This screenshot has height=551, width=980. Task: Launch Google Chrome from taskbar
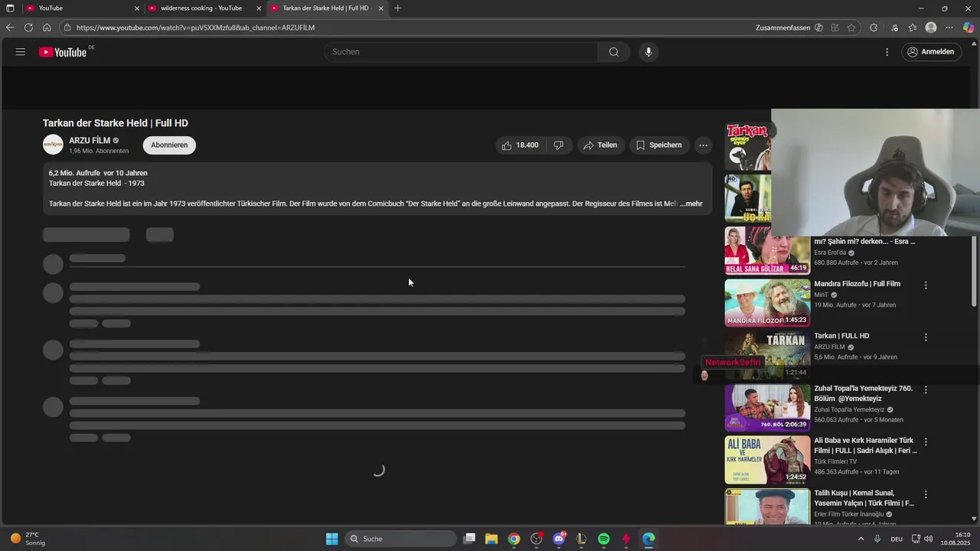tap(514, 539)
